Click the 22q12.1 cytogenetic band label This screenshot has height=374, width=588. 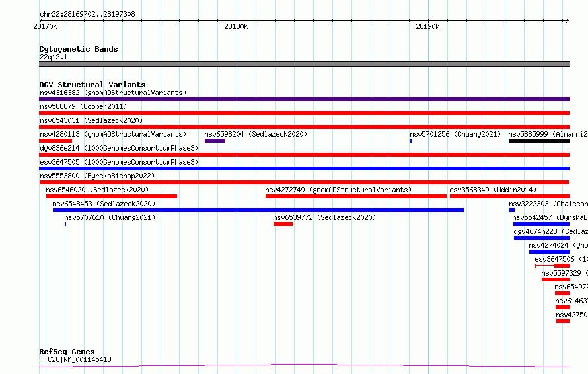click(54, 57)
